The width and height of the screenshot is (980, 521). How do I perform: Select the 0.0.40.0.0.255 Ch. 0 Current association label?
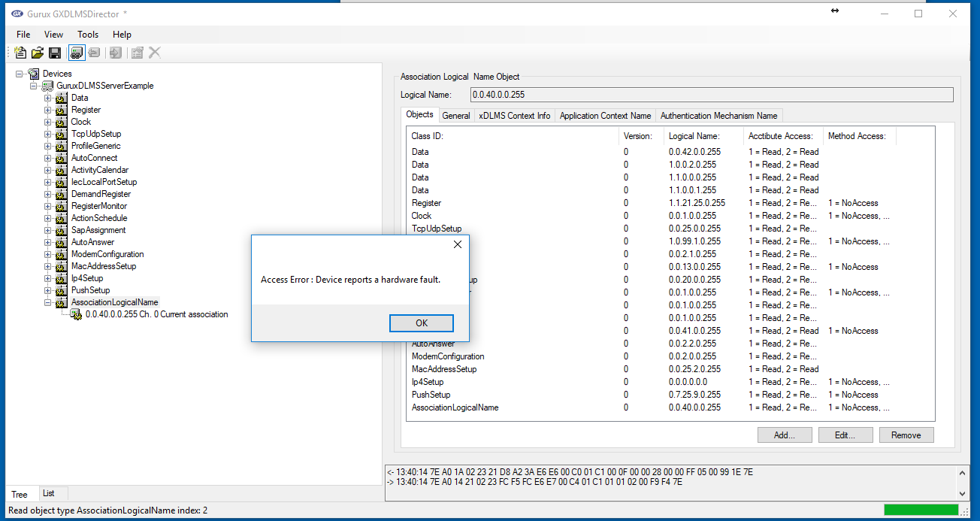pos(156,314)
